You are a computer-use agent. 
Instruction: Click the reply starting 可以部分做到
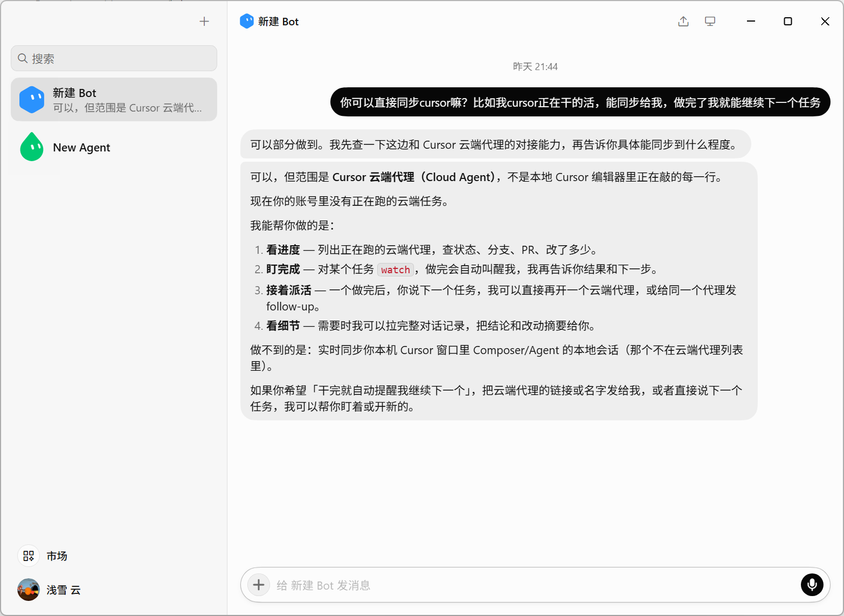(x=495, y=144)
